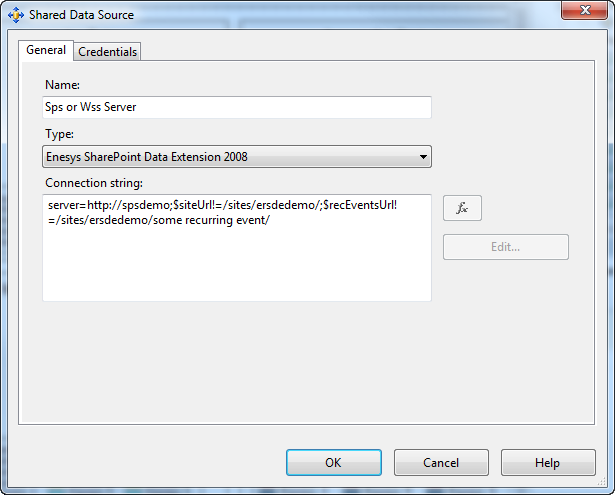Click the $siteUrl text in the connection string

196,205
